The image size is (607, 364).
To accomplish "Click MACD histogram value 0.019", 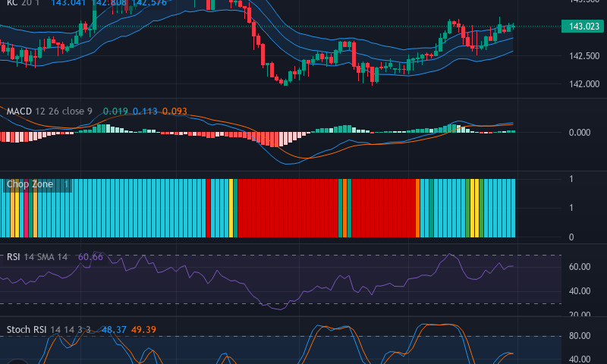I will click(115, 111).
